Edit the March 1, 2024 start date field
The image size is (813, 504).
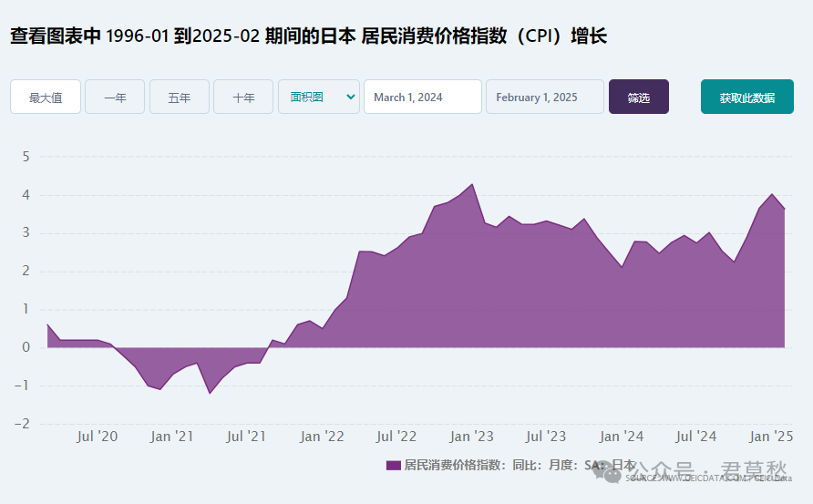423,97
